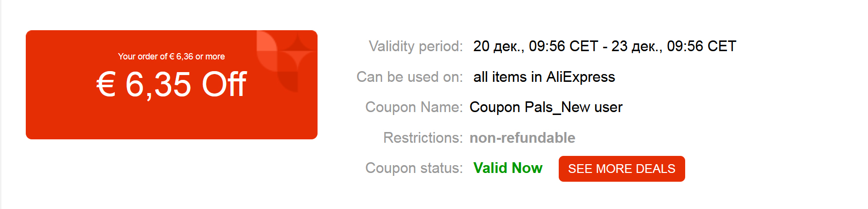Click the 'Can be used on' label
The width and height of the screenshot is (868, 209).
[x=409, y=77]
